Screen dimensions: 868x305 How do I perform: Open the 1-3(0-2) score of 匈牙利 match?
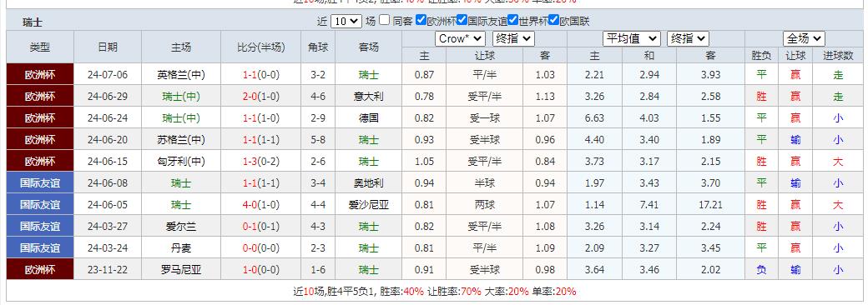point(260,162)
